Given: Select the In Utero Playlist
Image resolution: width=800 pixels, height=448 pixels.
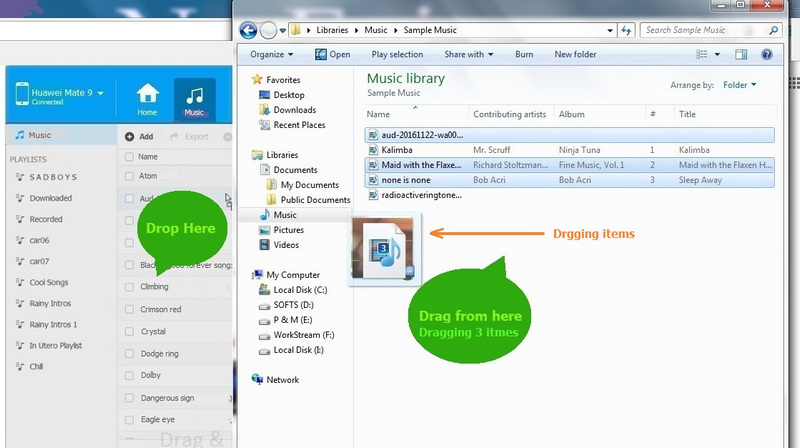Looking at the screenshot, I should click(x=56, y=345).
